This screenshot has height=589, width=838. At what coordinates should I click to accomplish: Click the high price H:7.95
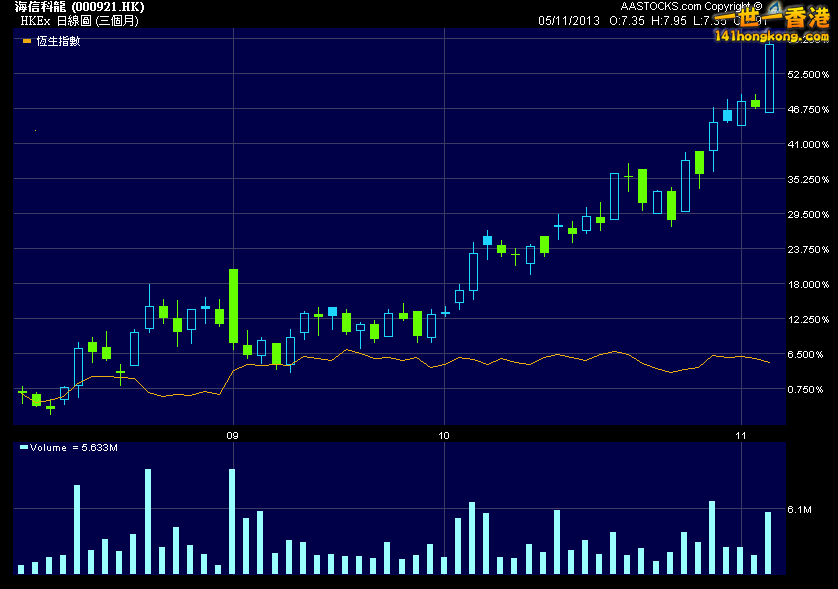click(x=669, y=21)
